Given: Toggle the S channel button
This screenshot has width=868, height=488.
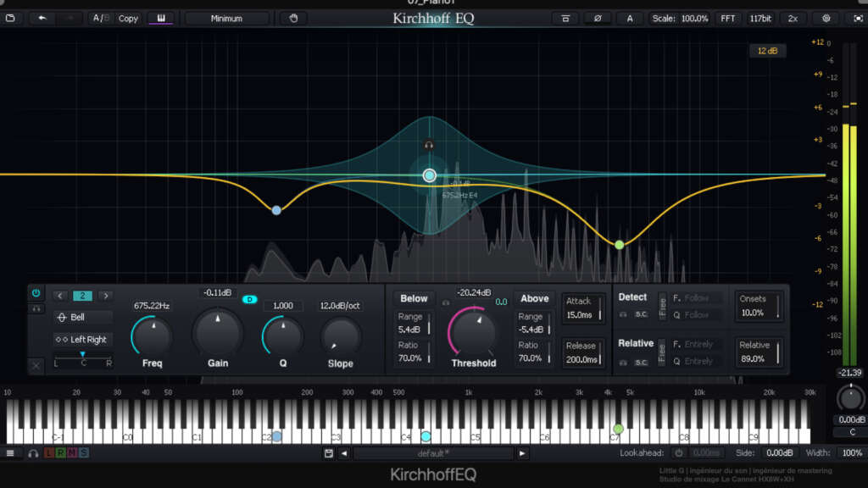Looking at the screenshot, I should tap(84, 453).
